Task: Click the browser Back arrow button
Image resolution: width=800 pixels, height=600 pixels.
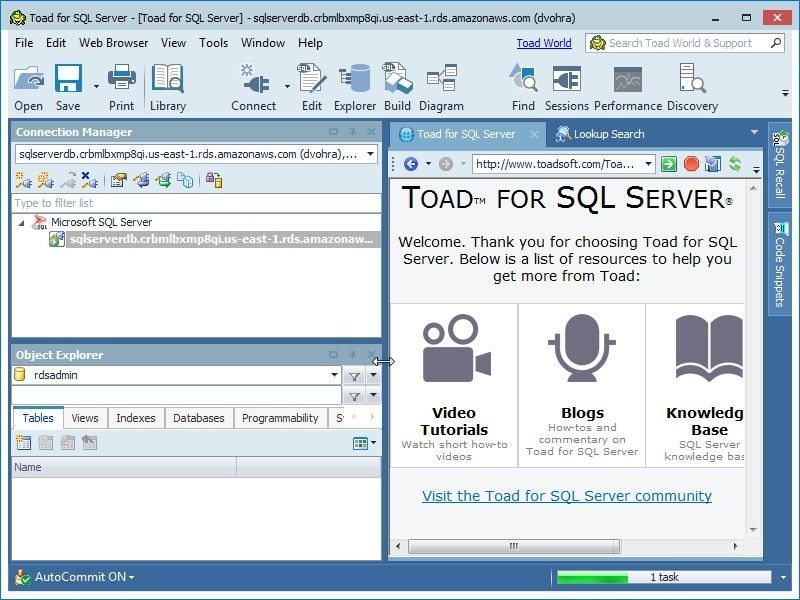Action: click(x=411, y=164)
